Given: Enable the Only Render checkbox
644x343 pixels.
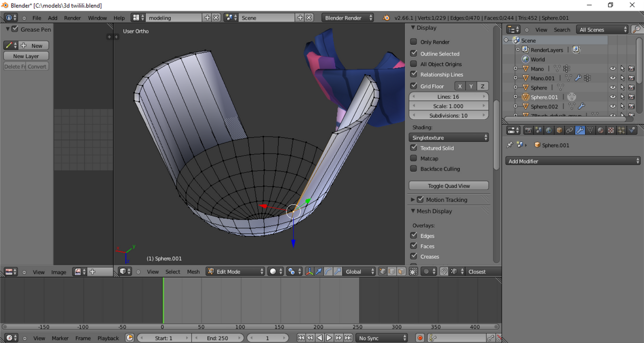Looking at the screenshot, I should [414, 42].
